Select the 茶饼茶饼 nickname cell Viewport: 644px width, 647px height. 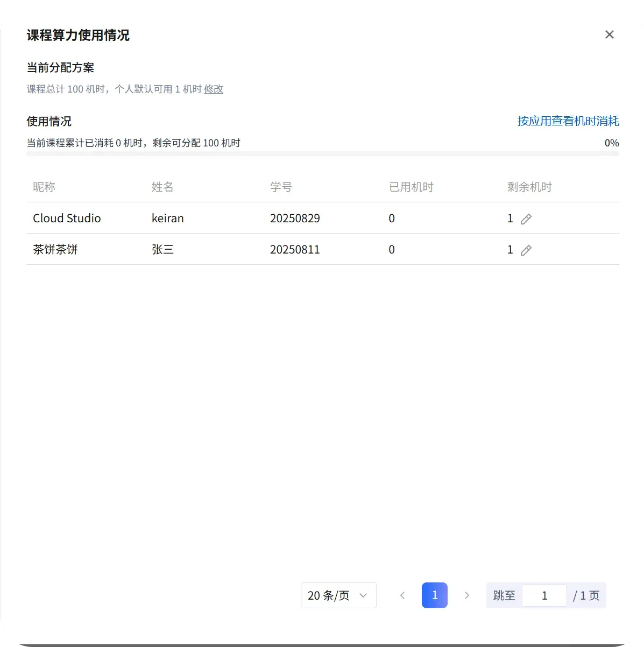click(x=55, y=249)
